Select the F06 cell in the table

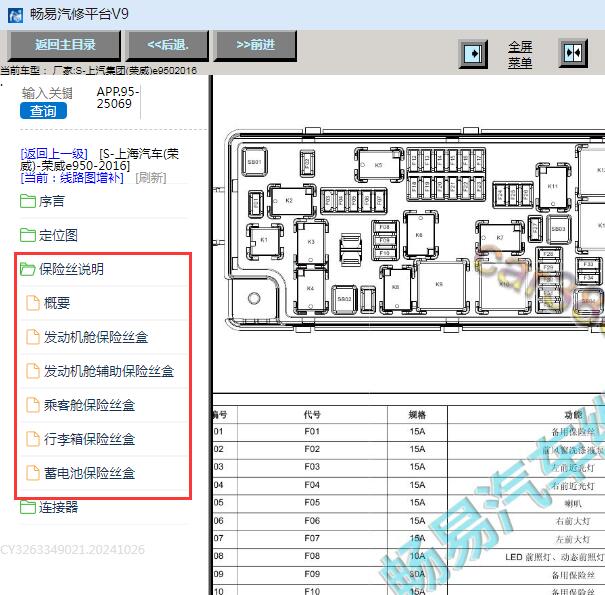312,521
